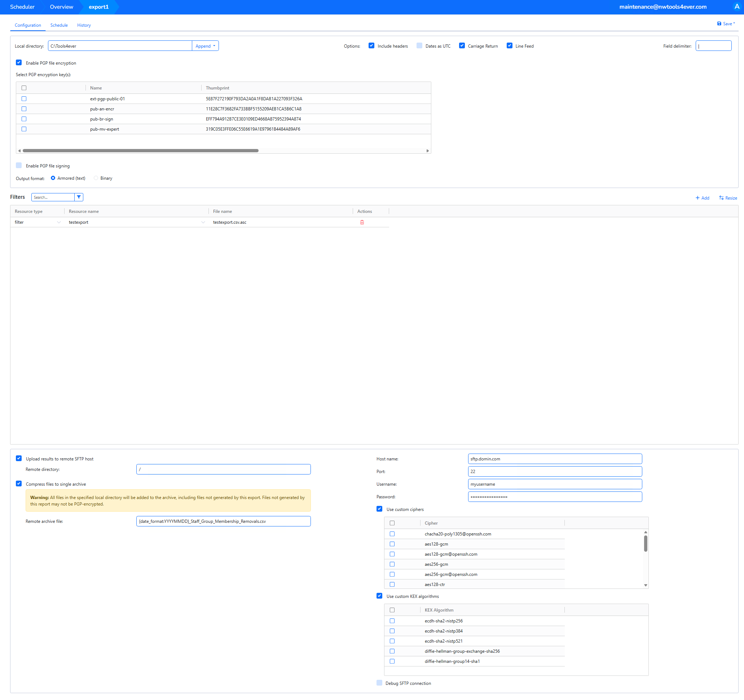Click the Host name field
Viewport: 744px width, 700px height.
click(x=555, y=459)
